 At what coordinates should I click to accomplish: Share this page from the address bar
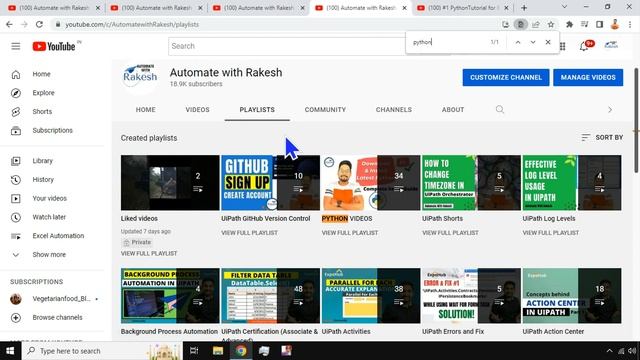pos(536,24)
